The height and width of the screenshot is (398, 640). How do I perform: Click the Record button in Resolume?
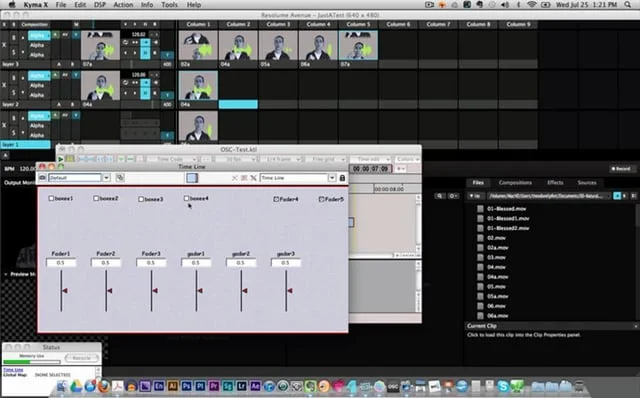point(620,169)
